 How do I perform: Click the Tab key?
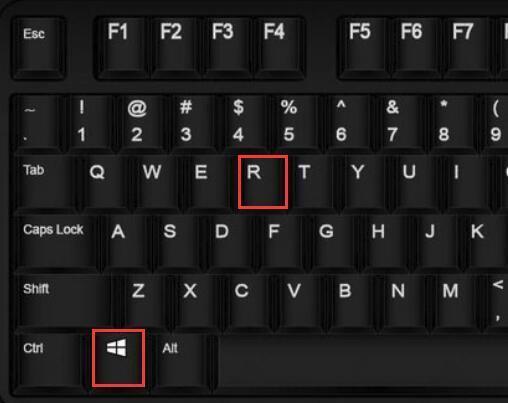[x=47, y=182]
